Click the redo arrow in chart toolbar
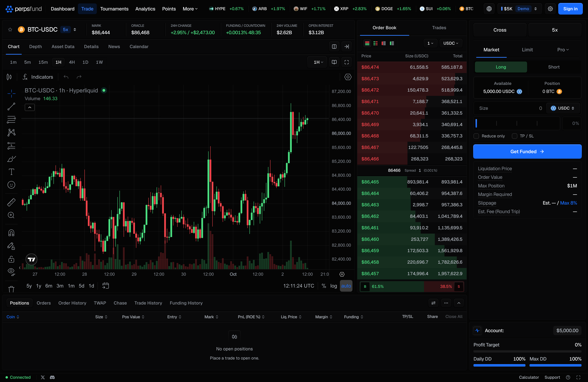Image resolution: width=588 pixels, height=382 pixels. [x=79, y=77]
